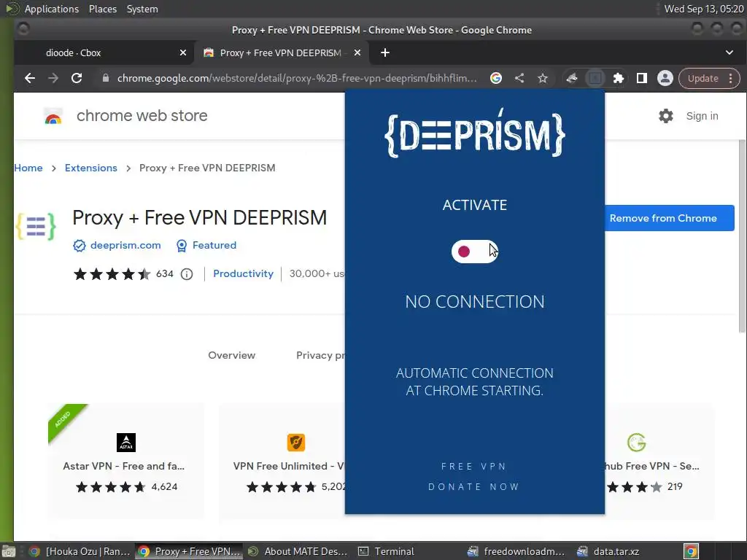Switch to Houka Ozu taskbar window

pos(80,551)
